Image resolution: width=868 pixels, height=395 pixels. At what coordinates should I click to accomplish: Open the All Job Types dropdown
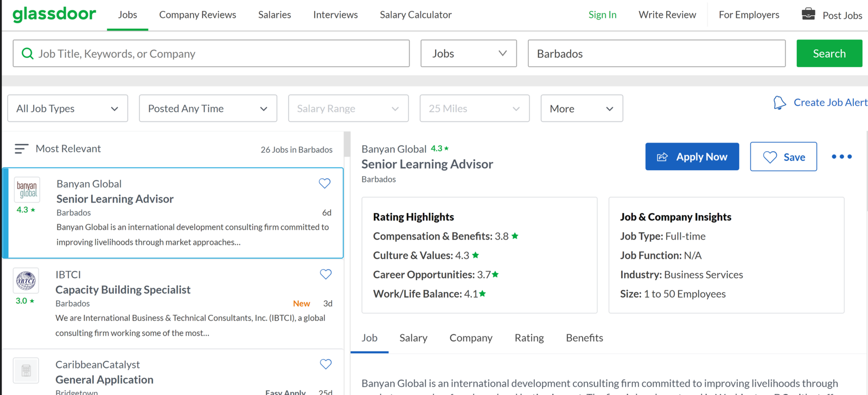point(68,108)
